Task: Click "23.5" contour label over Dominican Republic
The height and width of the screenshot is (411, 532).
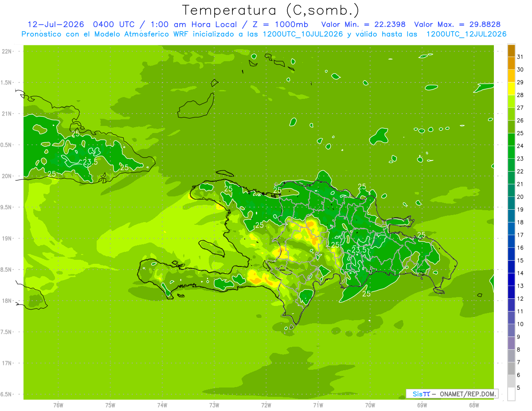Action: [359, 250]
